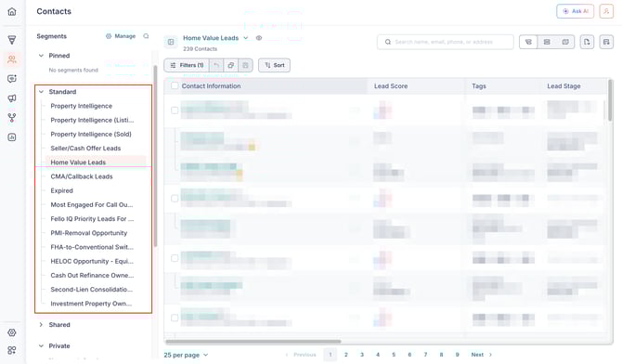The height and width of the screenshot is (364, 622).
Task: Open the contacts people icon in the sidebar
Action: (12, 59)
